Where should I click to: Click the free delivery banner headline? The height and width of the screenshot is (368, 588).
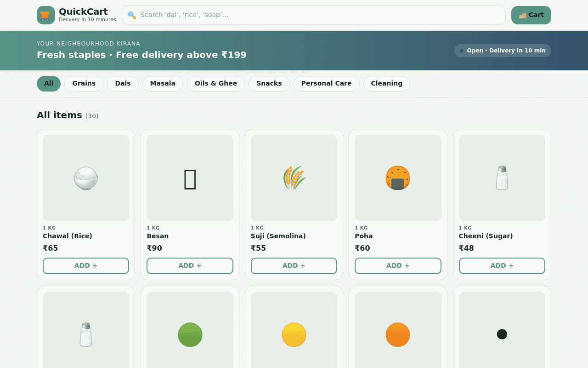coord(141,55)
